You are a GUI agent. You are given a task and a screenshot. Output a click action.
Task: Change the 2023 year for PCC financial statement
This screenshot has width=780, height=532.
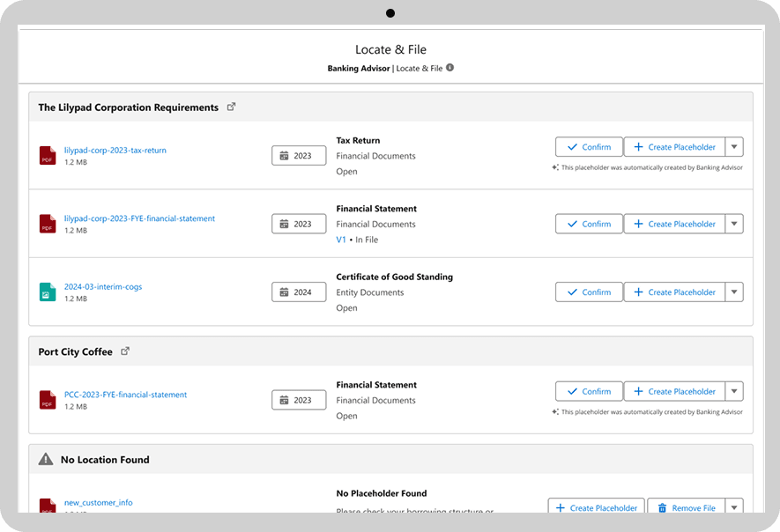pos(299,400)
